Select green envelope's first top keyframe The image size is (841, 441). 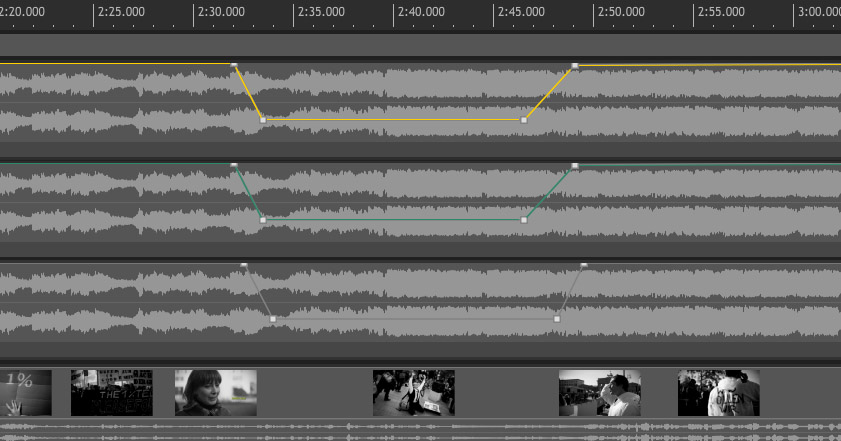coord(234,165)
